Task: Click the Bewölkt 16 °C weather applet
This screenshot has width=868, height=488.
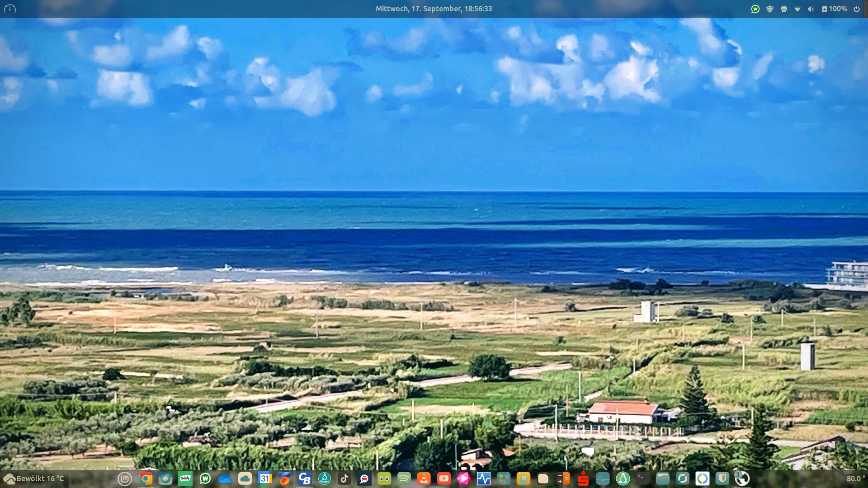Action: point(34,479)
